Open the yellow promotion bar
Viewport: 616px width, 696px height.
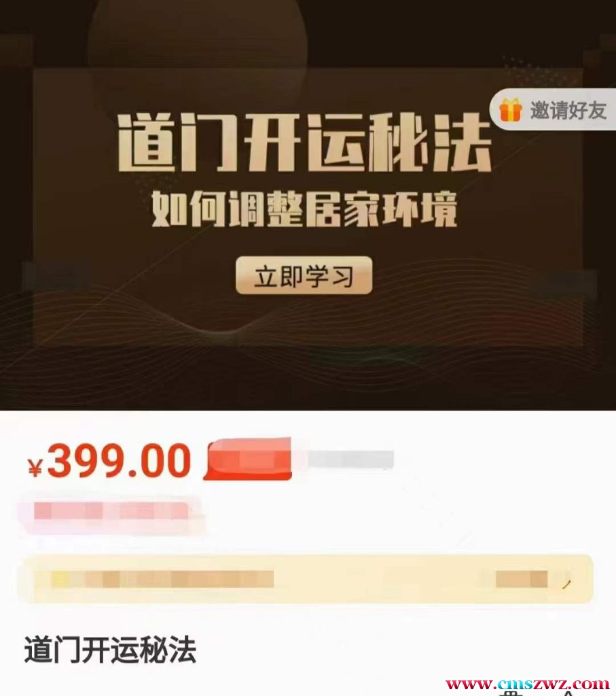(305, 579)
